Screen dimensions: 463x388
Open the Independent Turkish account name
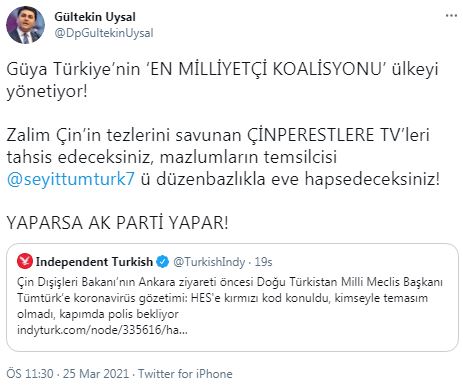[94, 262]
